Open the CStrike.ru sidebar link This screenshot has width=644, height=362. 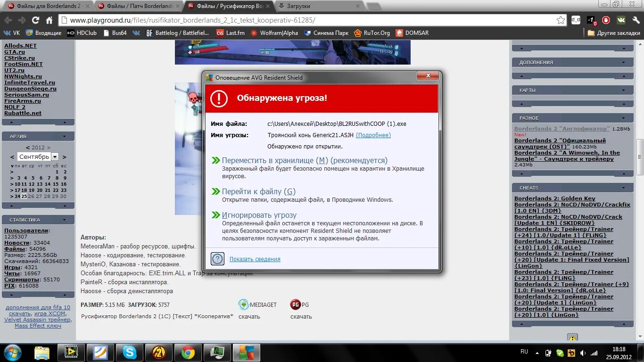tap(19, 58)
